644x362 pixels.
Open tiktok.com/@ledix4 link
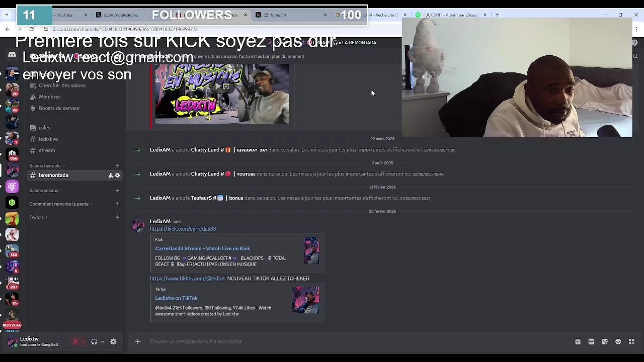[x=187, y=279]
